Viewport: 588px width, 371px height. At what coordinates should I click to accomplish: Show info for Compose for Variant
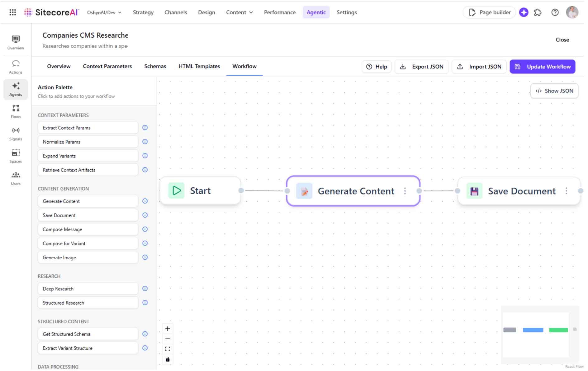coord(145,244)
